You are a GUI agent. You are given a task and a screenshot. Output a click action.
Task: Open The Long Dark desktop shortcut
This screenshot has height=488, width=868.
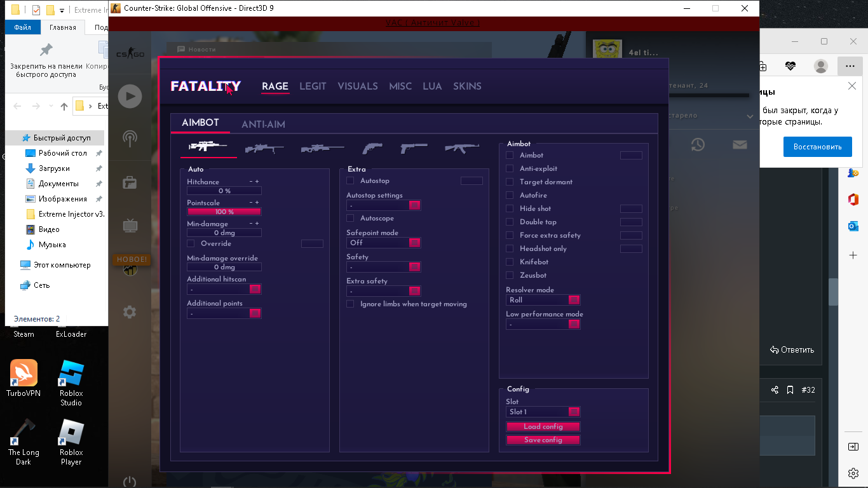[x=24, y=442]
